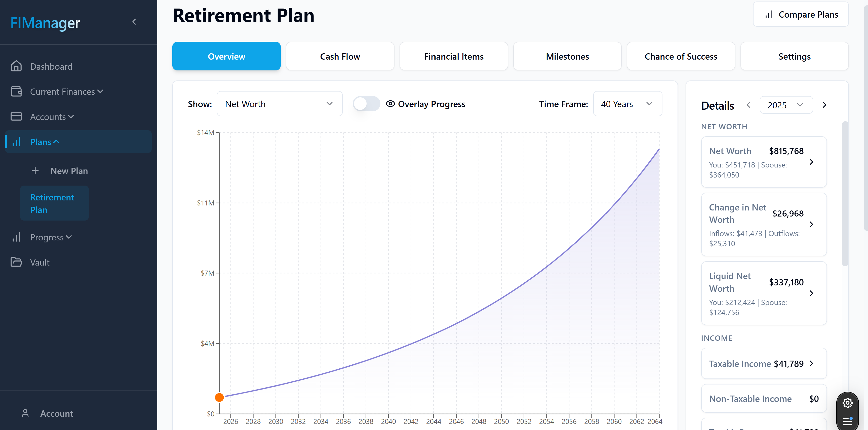Open Dashboard from the home icon
Viewport: 868px width, 430px height.
coord(16,66)
